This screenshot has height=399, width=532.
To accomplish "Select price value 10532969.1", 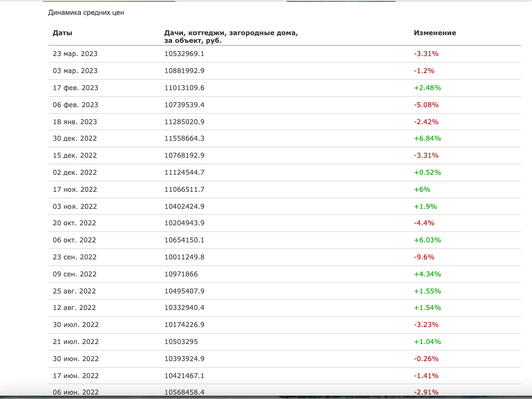I will pyautogui.click(x=184, y=54).
